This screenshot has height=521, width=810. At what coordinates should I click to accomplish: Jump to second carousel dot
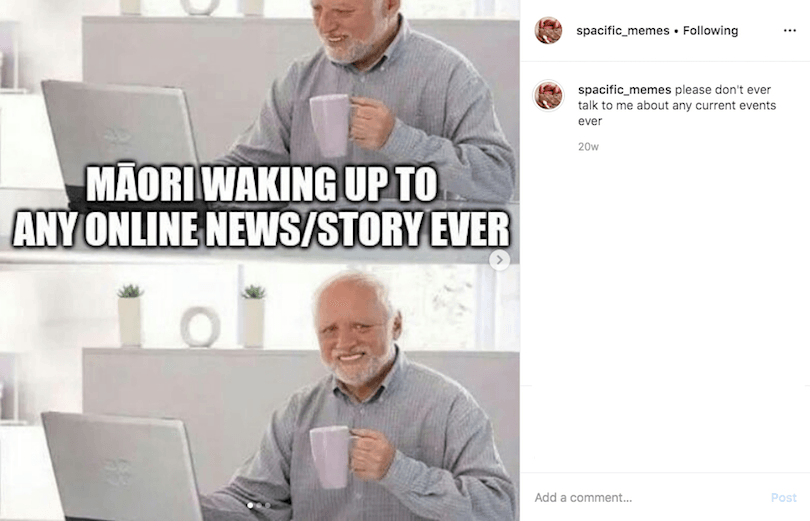coord(259,506)
